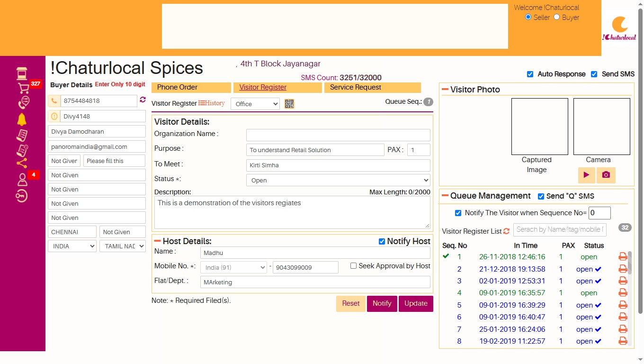
Task: Uncheck the Auto Response checkbox
Action: pos(530,74)
